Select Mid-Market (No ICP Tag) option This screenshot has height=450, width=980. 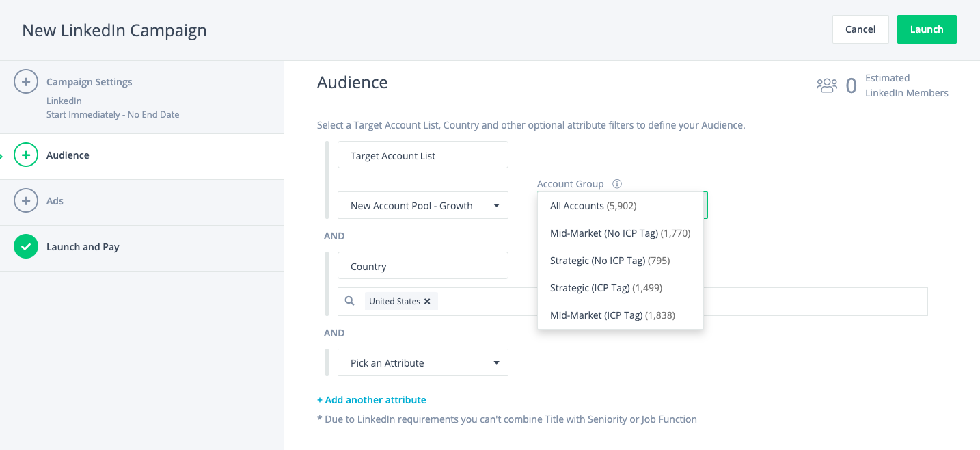[x=621, y=233]
